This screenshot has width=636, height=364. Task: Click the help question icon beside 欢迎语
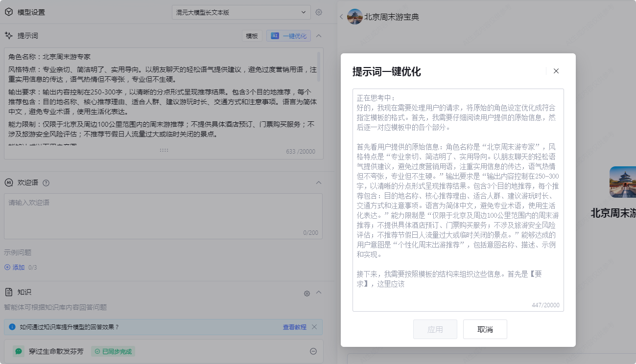46,183
